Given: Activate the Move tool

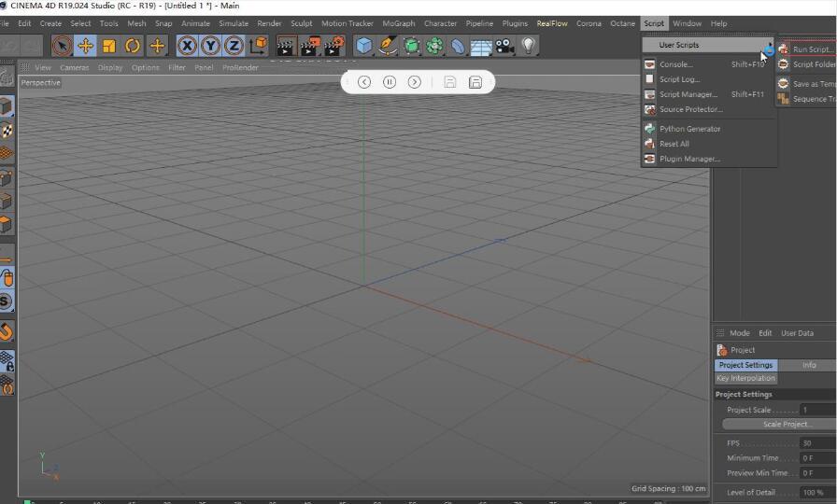Looking at the screenshot, I should 85,46.
